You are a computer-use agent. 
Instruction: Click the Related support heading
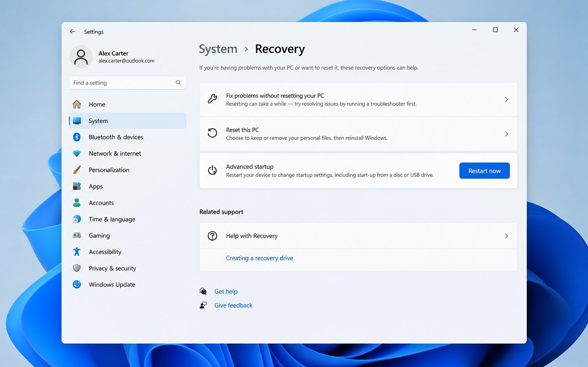(221, 212)
